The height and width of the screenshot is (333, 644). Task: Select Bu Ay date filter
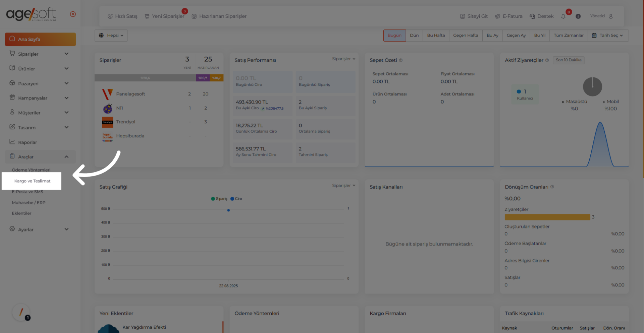point(492,36)
